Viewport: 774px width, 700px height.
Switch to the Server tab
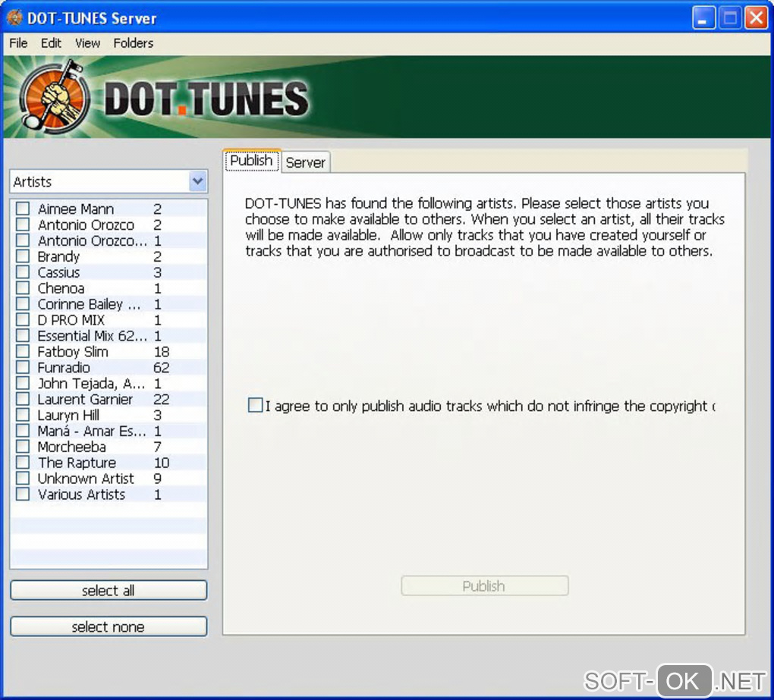[x=306, y=162]
